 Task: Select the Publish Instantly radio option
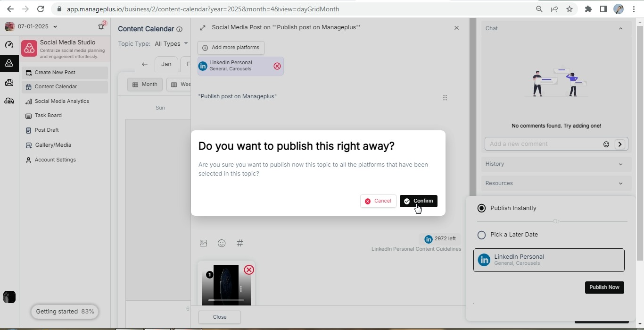click(x=481, y=208)
